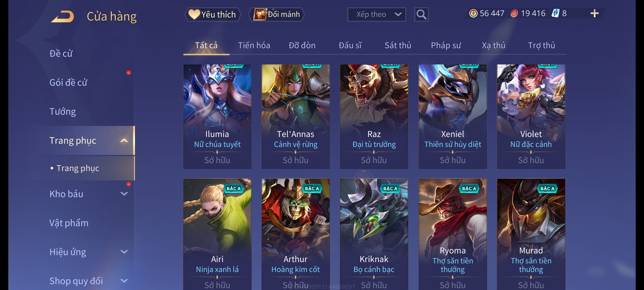Expand the Hiệu ứng sidebar section

124,252
